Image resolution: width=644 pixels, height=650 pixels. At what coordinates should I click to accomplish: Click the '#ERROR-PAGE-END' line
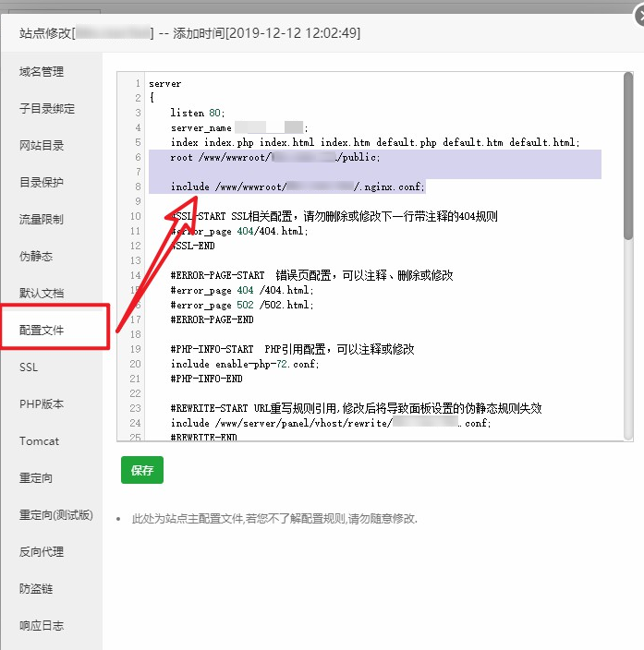(x=212, y=319)
